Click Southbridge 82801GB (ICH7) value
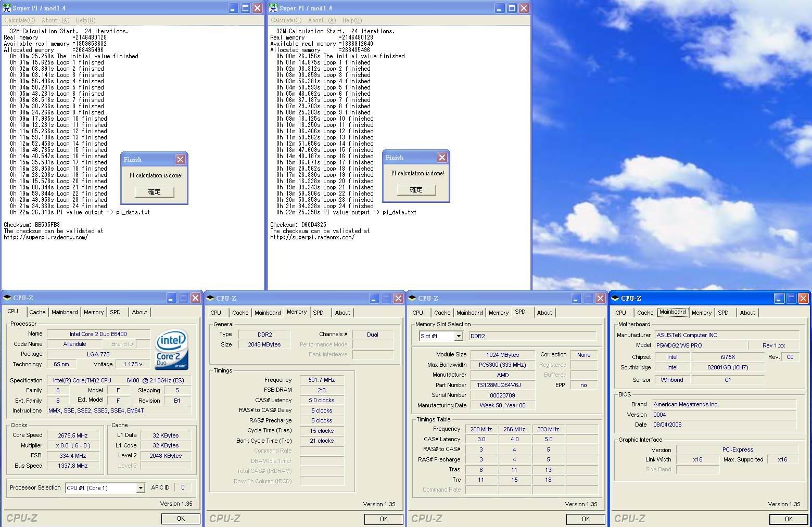The height and width of the screenshot is (527, 812). pos(728,367)
